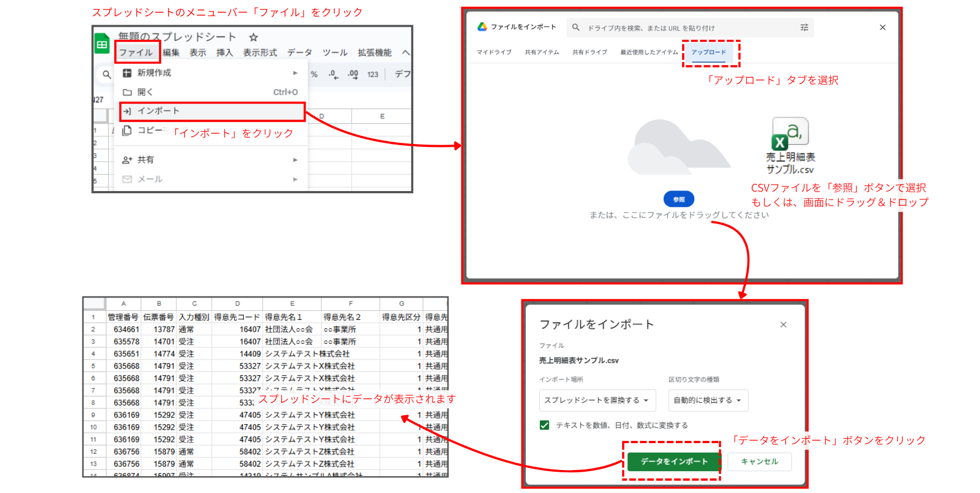
Task: Open the スプレッドシートを置換する dropdown
Action: (x=598, y=401)
